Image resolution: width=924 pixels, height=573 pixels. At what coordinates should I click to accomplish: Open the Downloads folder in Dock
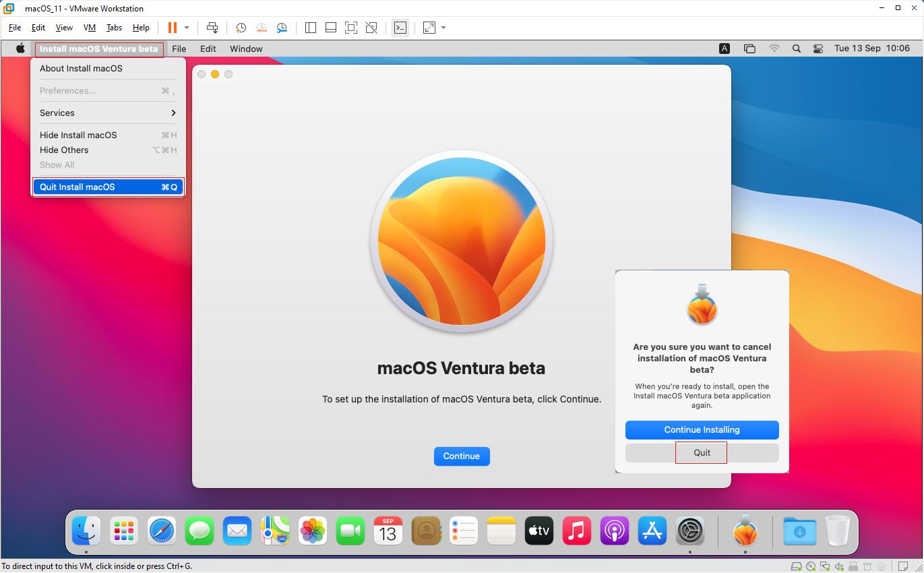(x=800, y=531)
